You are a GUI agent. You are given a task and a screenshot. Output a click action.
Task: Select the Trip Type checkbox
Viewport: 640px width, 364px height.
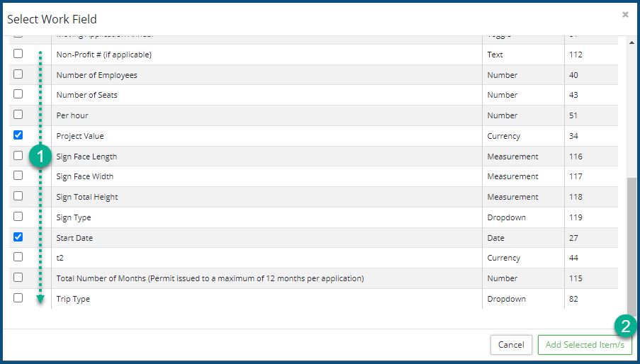pos(18,298)
